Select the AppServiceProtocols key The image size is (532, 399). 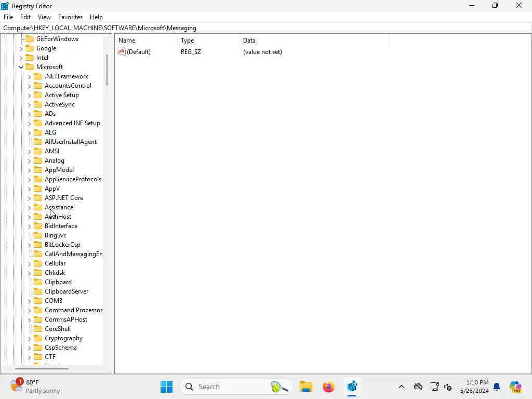tap(73, 179)
